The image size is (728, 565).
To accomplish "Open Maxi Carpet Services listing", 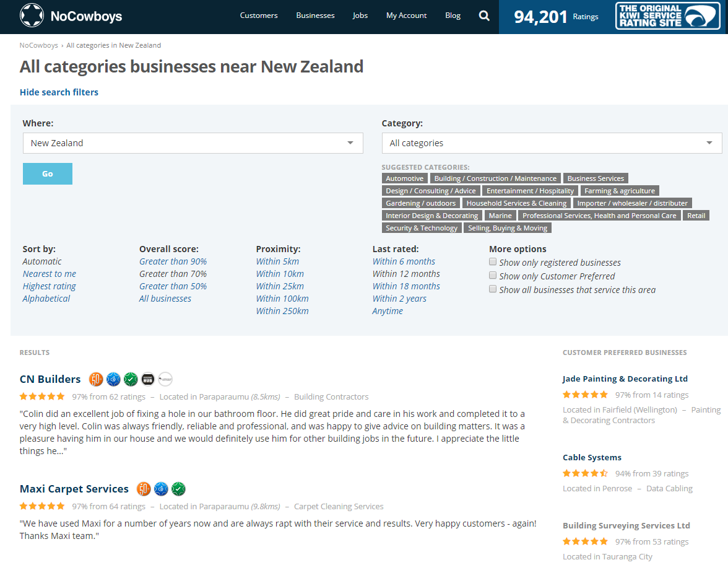I will 74,489.
